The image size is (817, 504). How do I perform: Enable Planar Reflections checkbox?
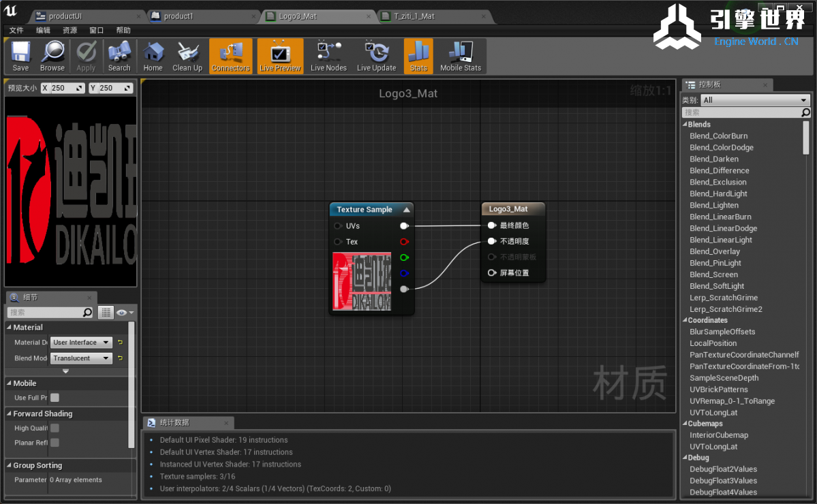tap(55, 443)
